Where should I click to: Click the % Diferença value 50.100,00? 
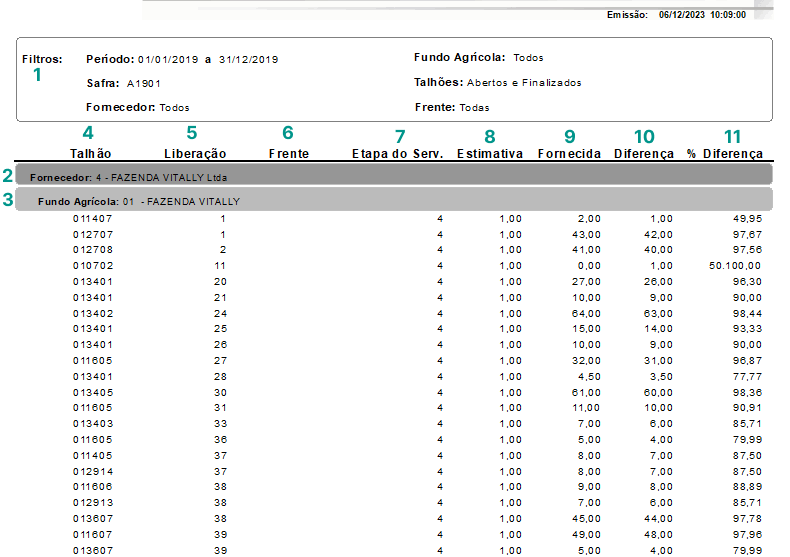tap(735, 266)
